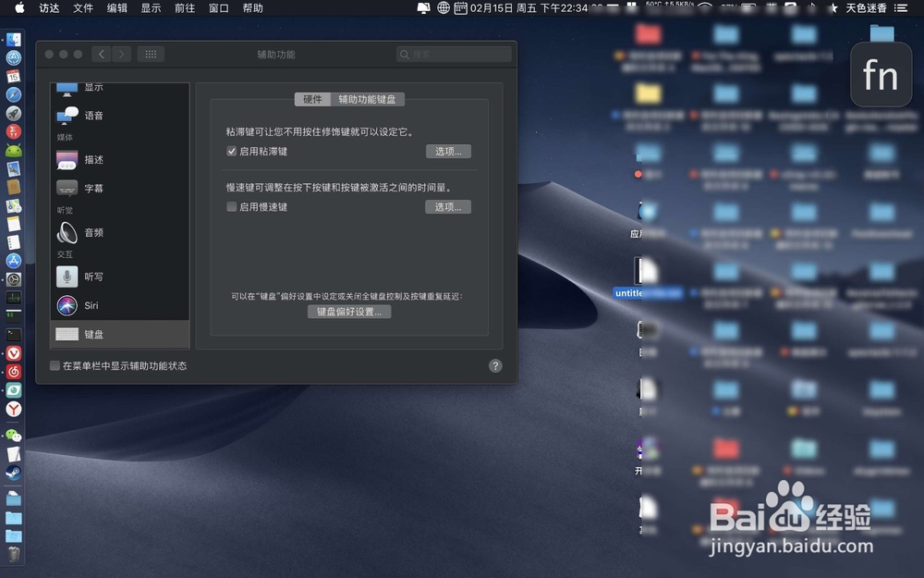Open Terminal app in the Dock
Viewport: 924px width, 578px height.
[14, 335]
